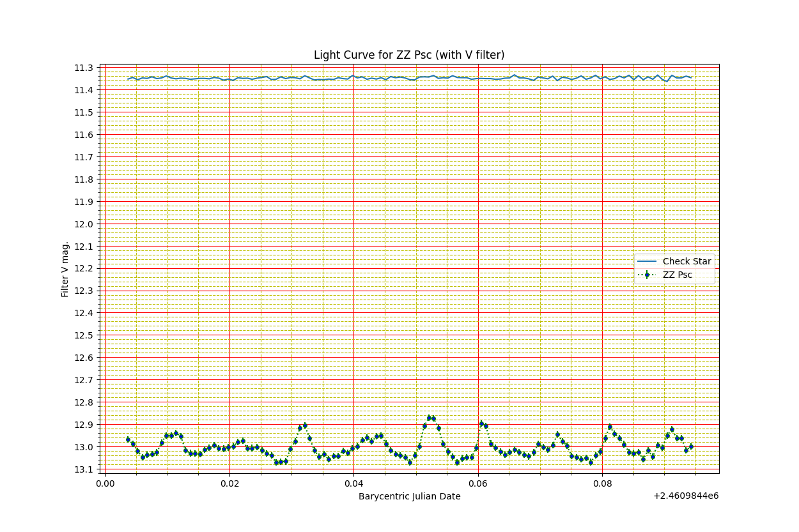The image size is (799, 532).
Task: Click the 13.1 y-axis tick label
Action: pyautogui.click(x=84, y=469)
